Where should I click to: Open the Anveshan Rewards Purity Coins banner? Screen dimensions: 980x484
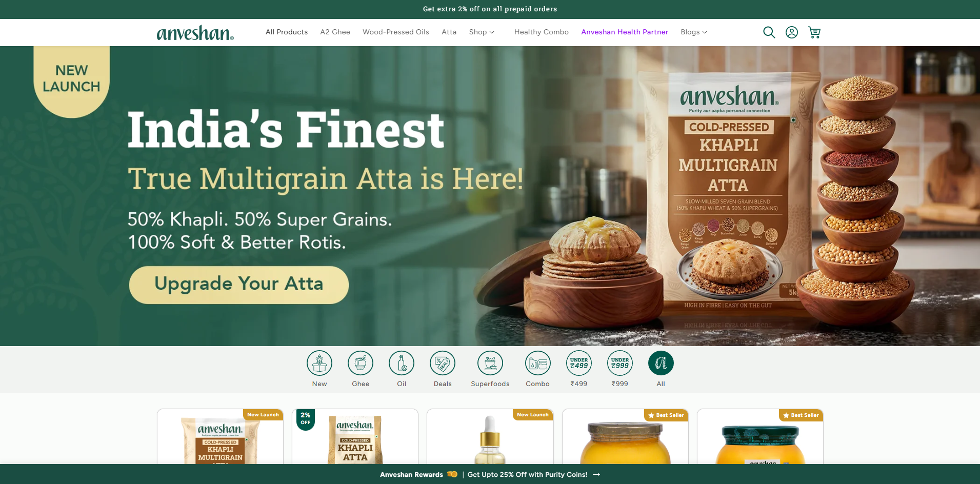(x=490, y=474)
